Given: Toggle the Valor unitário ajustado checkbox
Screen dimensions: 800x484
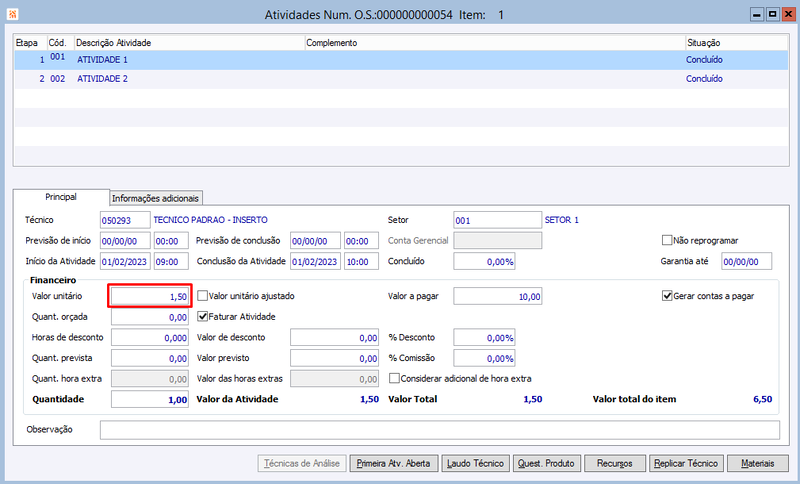Looking at the screenshot, I should click(203, 296).
